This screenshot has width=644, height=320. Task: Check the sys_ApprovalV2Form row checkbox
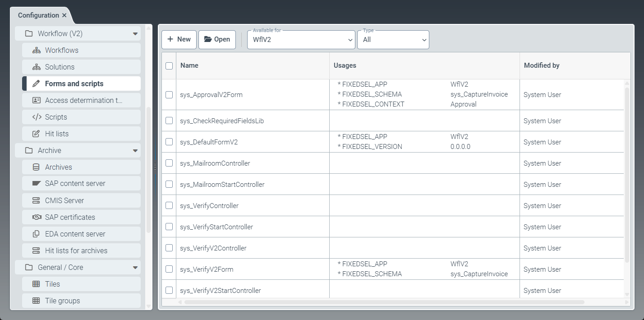click(x=169, y=95)
